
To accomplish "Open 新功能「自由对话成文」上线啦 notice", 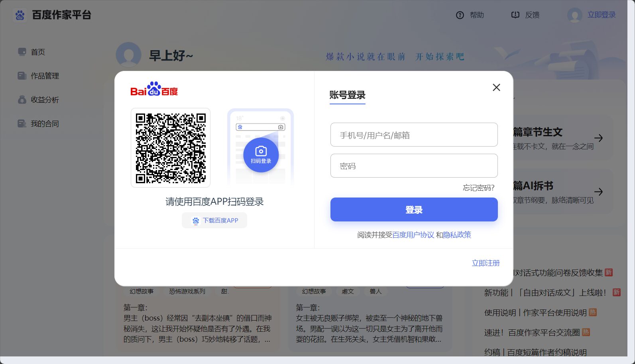I will click(545, 293).
